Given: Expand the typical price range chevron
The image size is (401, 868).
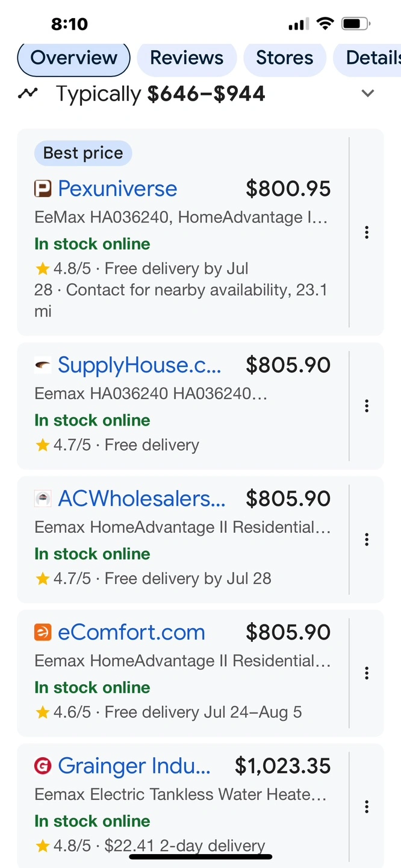Looking at the screenshot, I should [367, 93].
